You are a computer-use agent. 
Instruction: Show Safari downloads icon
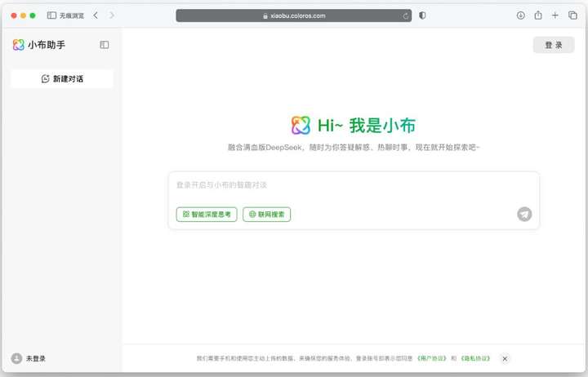pyautogui.click(x=520, y=16)
